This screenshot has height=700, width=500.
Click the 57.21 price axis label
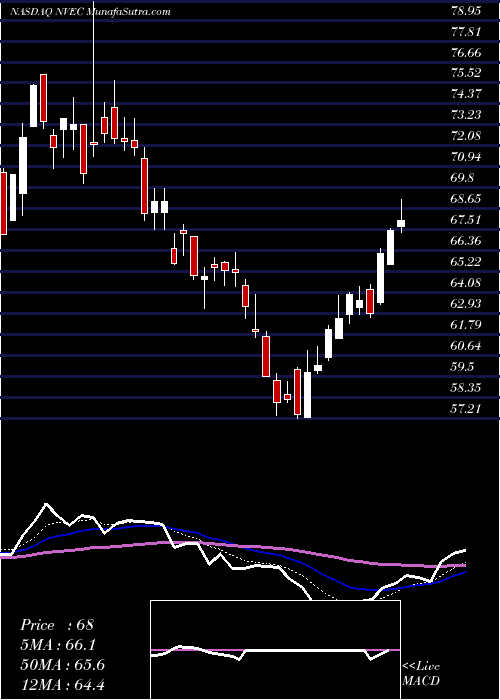466,408
